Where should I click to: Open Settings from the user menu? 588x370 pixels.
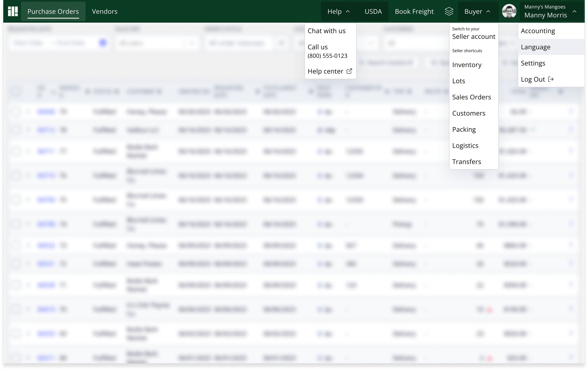pyautogui.click(x=533, y=63)
